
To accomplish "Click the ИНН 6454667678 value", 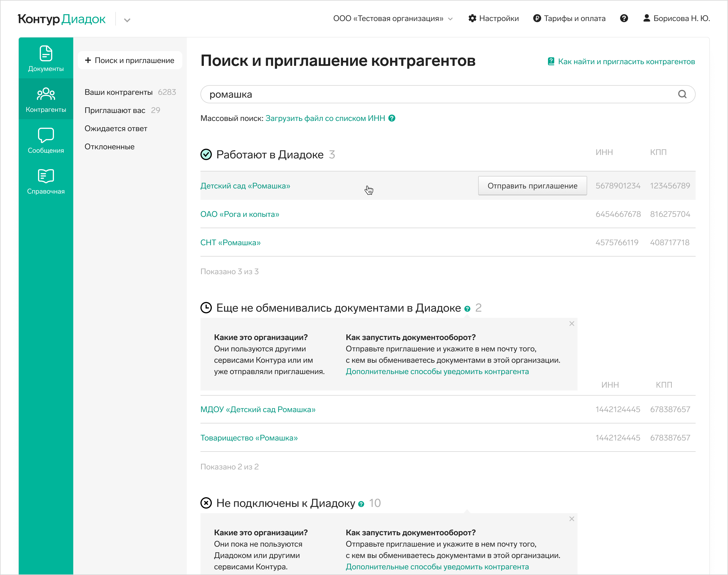I will 618,214.
